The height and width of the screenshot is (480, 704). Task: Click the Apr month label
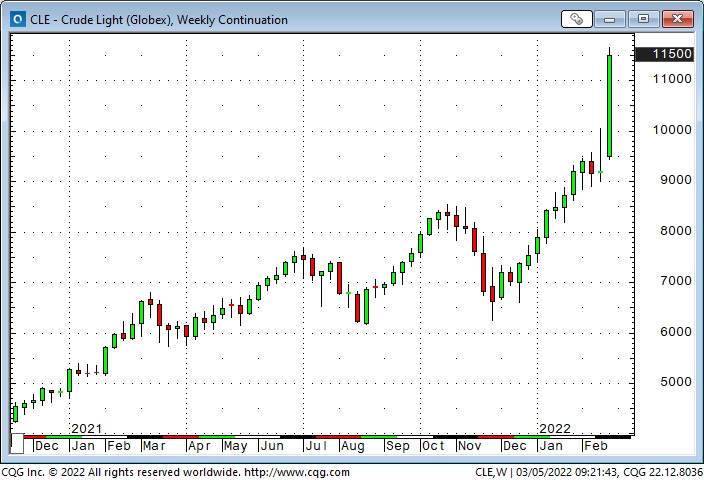pos(199,446)
